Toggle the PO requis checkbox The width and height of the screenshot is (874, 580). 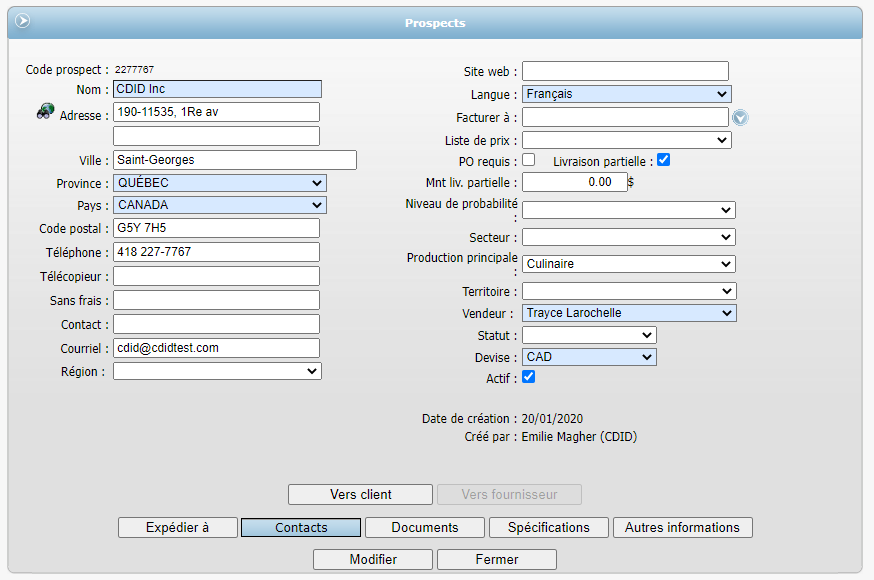[528, 160]
